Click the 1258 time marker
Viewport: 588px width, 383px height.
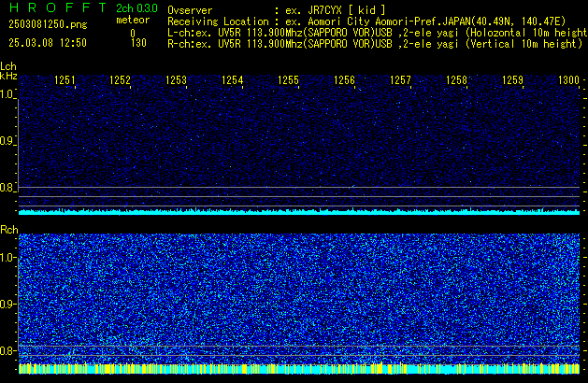456,80
